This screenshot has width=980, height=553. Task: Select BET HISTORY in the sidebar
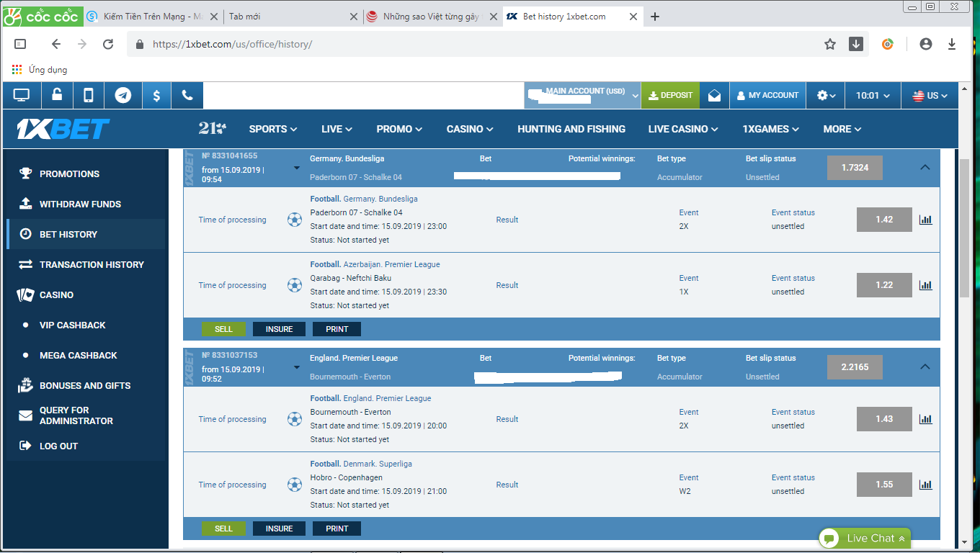pyautogui.click(x=86, y=234)
